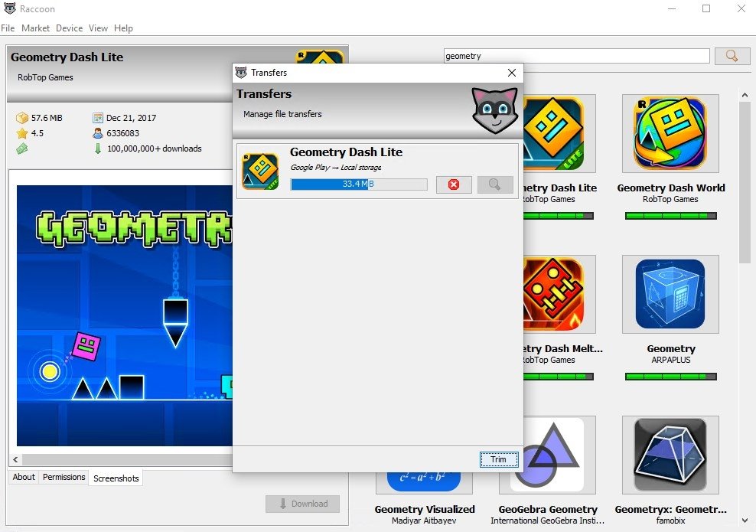
Task: Click the famobix developer name
Action: coord(670,521)
